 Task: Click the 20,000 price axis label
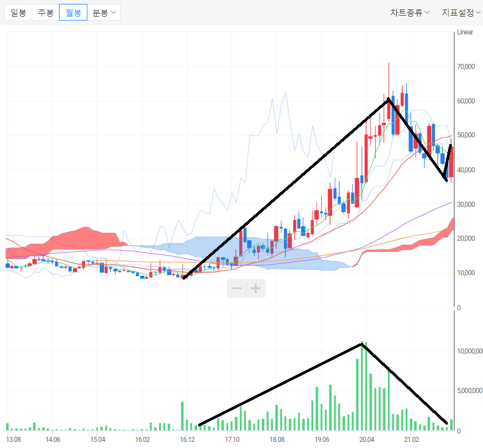click(466, 238)
